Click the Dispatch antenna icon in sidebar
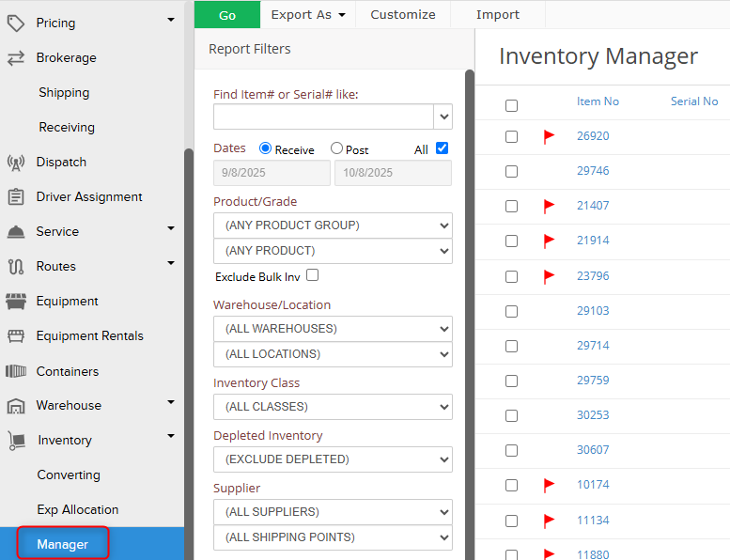This screenshot has width=730, height=560. (15, 163)
